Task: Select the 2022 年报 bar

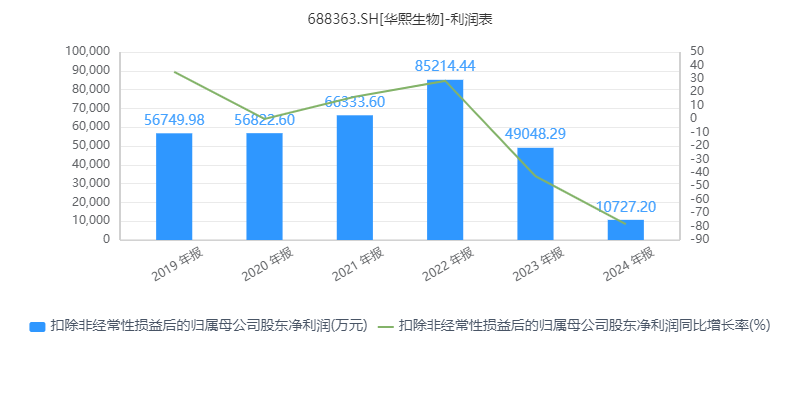Action: pos(445,160)
